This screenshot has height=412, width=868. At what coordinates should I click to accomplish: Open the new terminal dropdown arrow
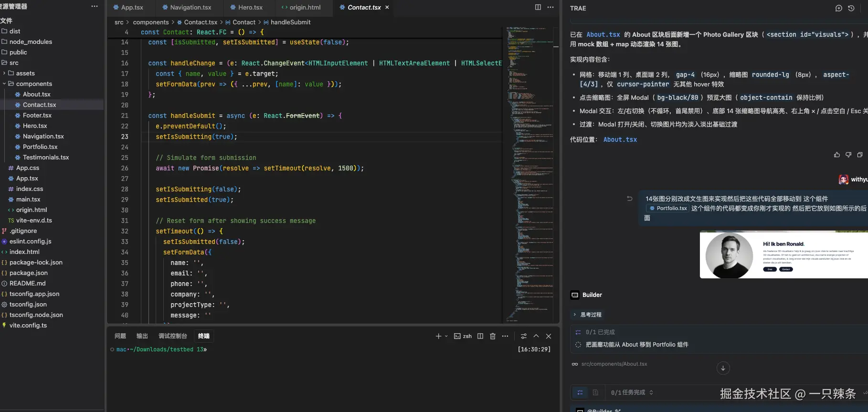(x=446, y=336)
